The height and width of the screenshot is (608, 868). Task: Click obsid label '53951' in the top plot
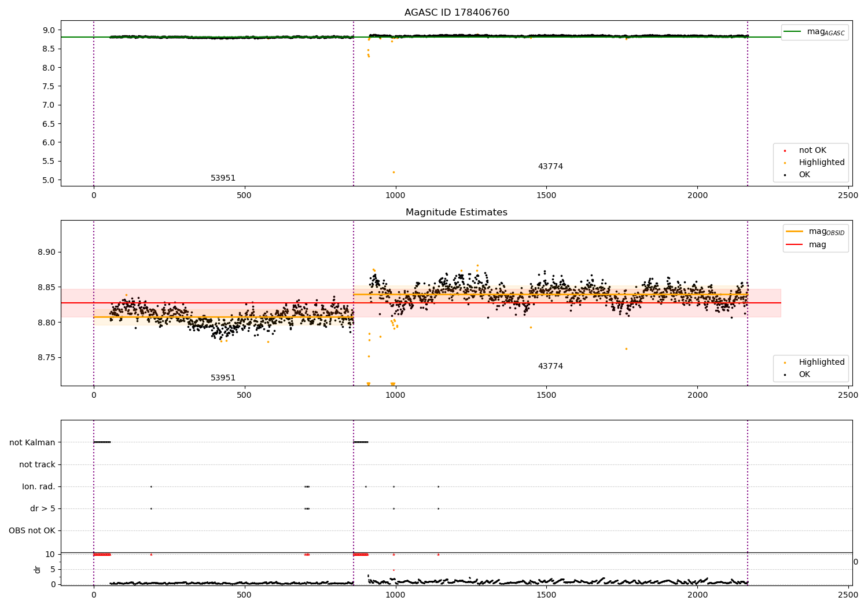coord(223,178)
